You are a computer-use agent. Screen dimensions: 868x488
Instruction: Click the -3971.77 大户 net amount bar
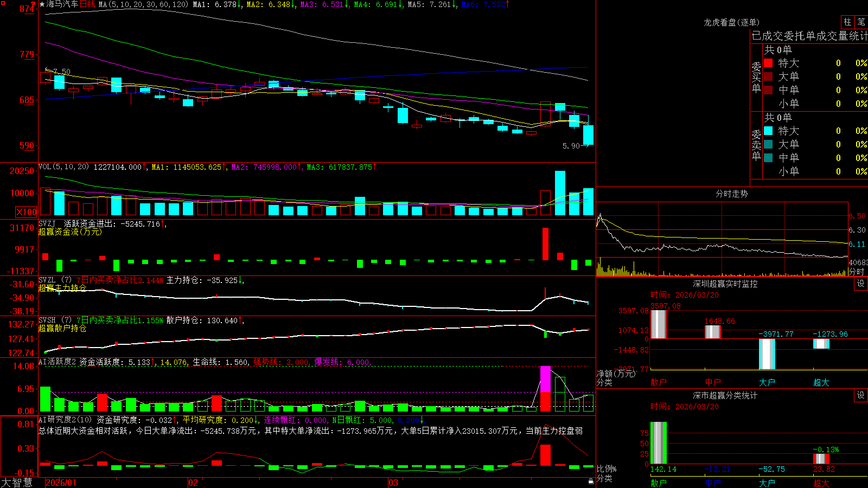coord(767,354)
